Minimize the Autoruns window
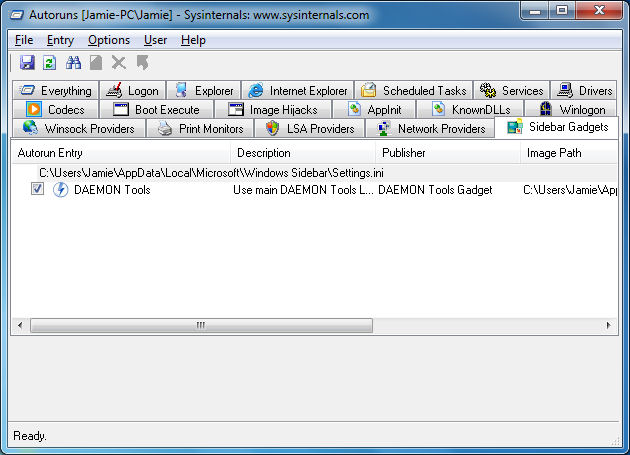This screenshot has width=630, height=455. [535, 11]
